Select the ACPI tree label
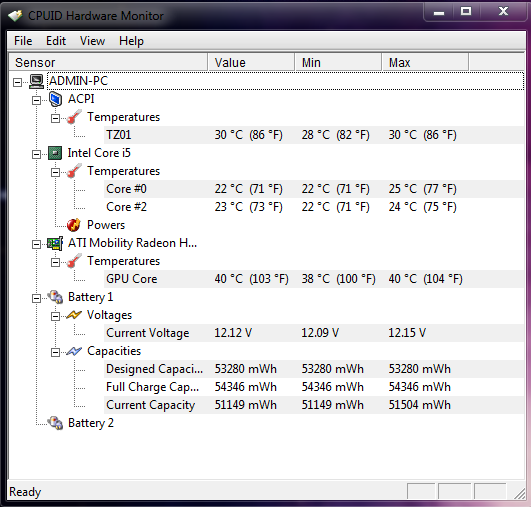Image resolution: width=531 pixels, height=507 pixels. click(81, 99)
